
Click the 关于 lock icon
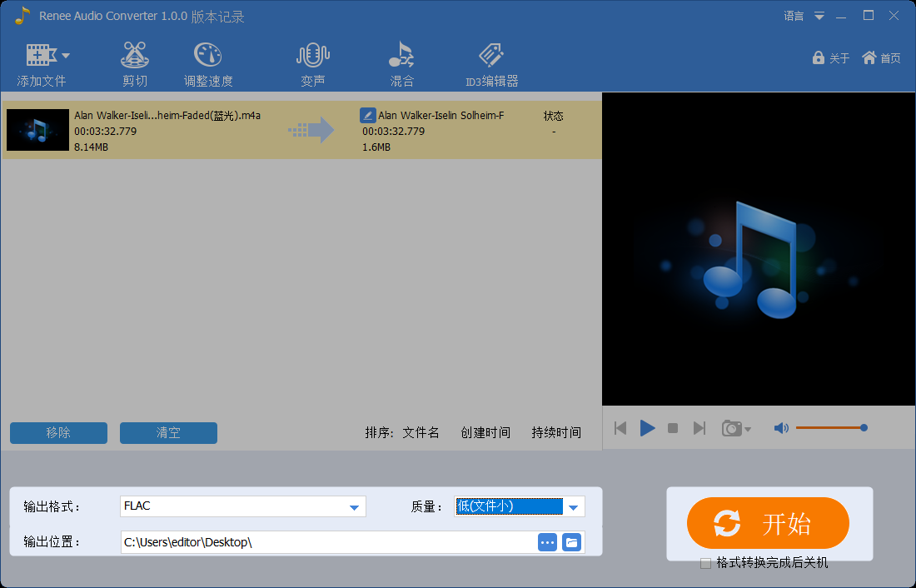coord(819,57)
